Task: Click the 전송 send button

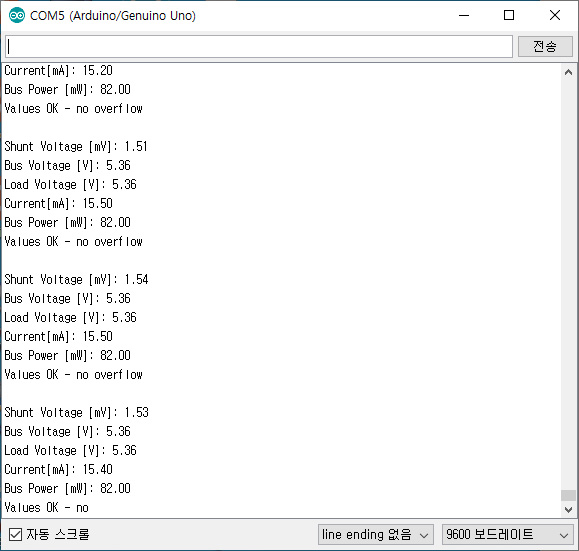Action: click(545, 47)
